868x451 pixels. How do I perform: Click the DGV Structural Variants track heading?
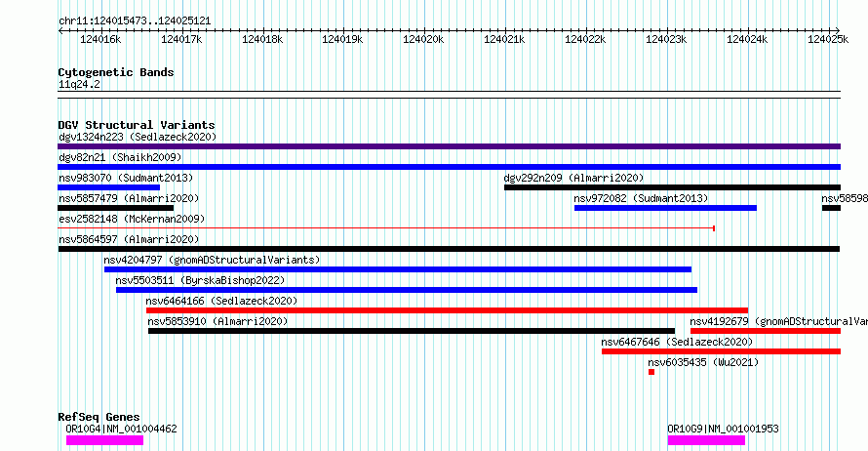pos(137,125)
